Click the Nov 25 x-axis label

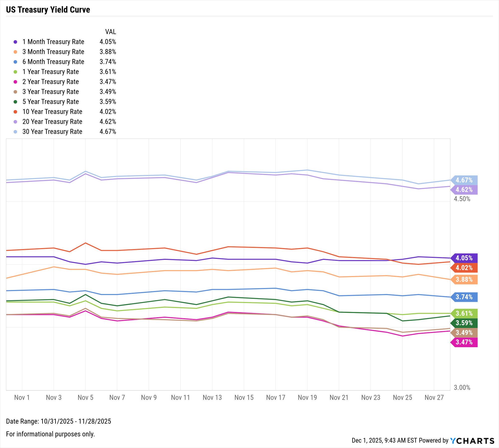click(402, 397)
